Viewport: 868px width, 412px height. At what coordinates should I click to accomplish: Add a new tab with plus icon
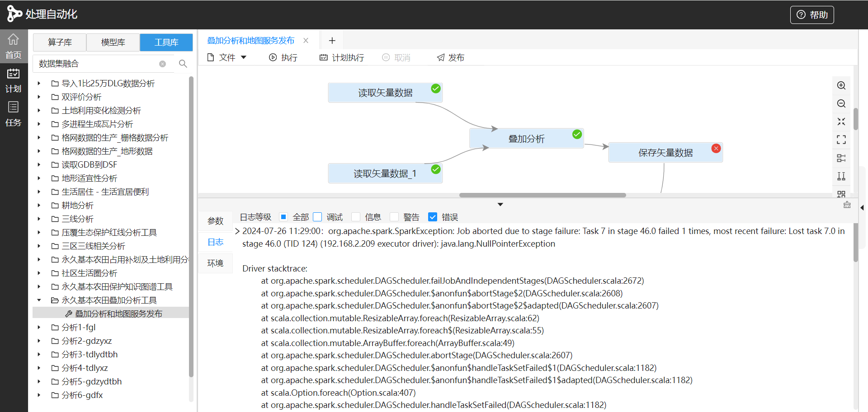(332, 41)
